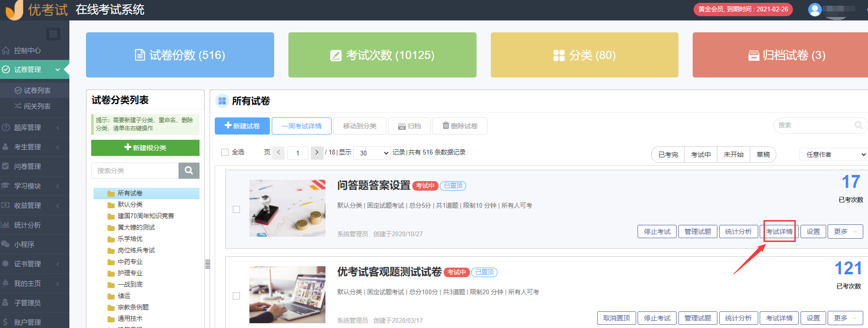Open 更多 dropdown for 问答题答案设置
The width and height of the screenshot is (868, 328).
tap(845, 232)
